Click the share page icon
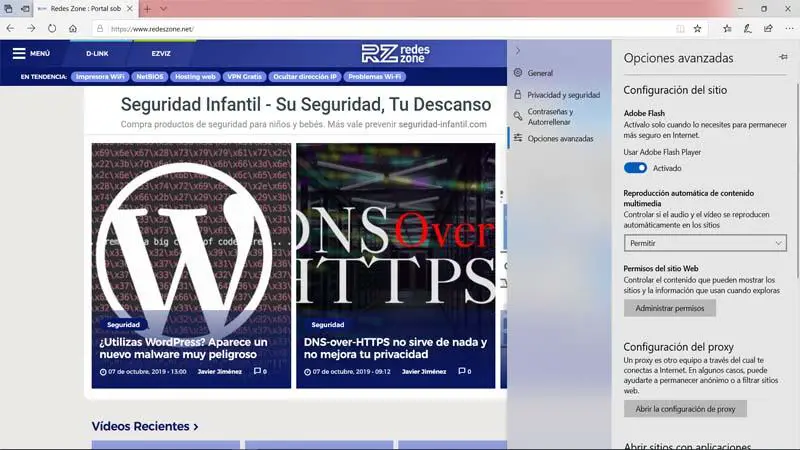 [x=768, y=29]
